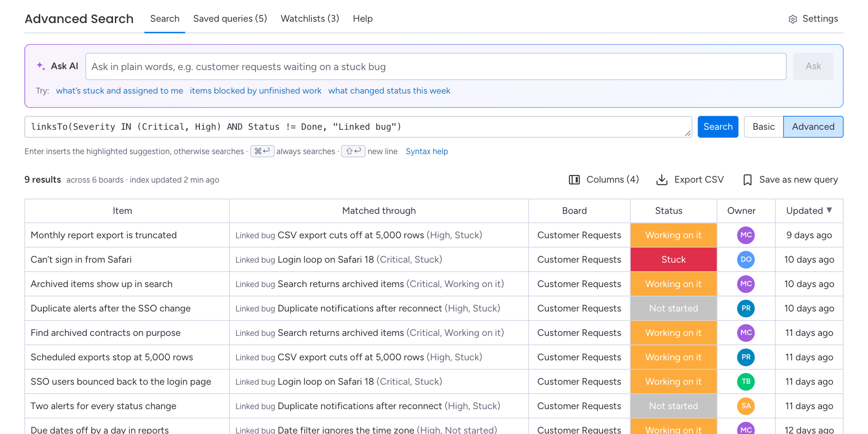This screenshot has width=868, height=434.
Task: Click linked bug in Two alerts for every status row
Action: (360, 406)
